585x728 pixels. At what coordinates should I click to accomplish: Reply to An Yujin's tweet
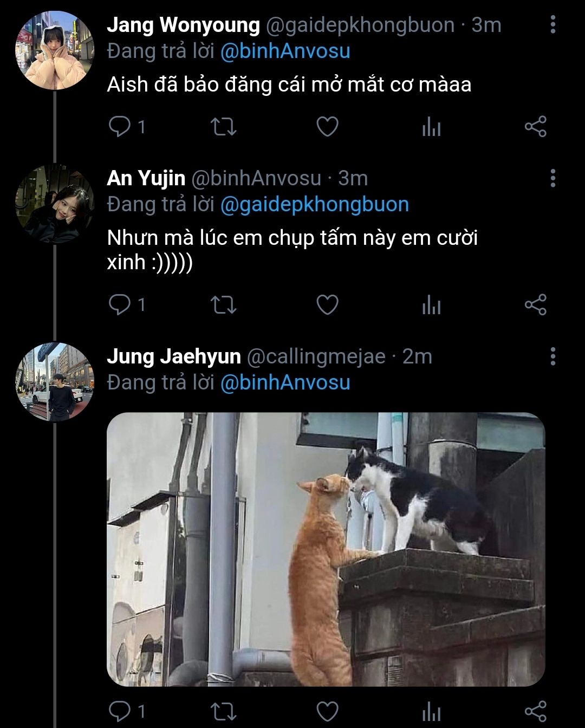[118, 304]
